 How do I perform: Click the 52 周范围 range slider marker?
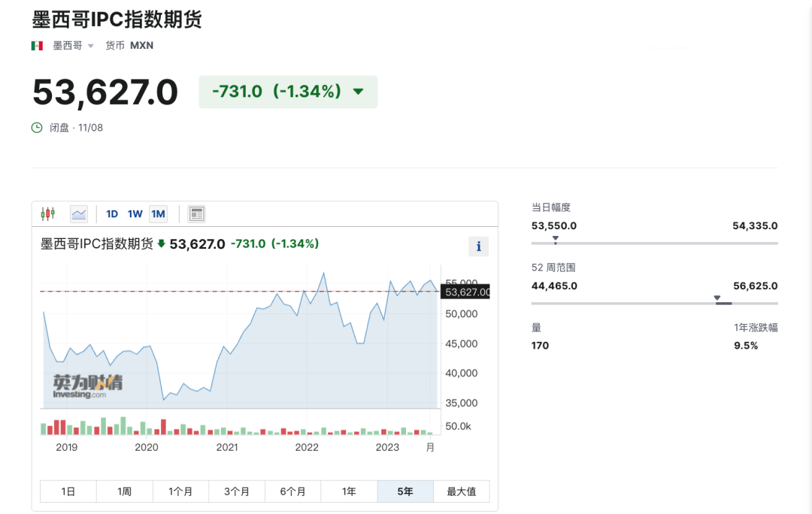point(717,298)
